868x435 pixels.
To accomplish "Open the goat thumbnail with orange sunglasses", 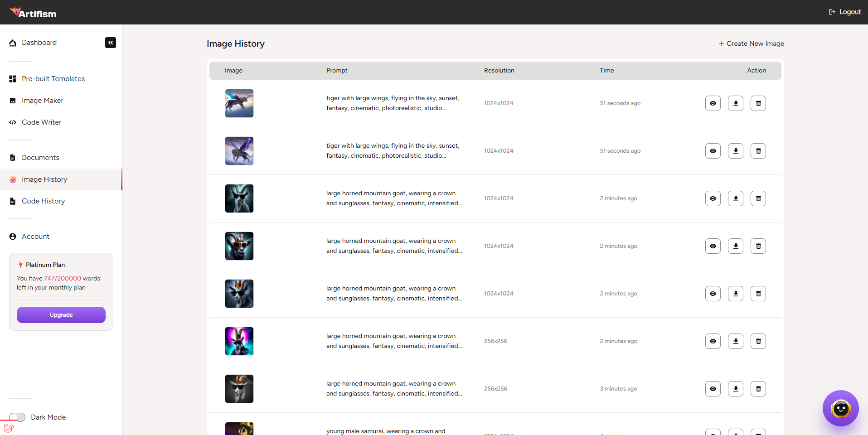I will click(239, 246).
